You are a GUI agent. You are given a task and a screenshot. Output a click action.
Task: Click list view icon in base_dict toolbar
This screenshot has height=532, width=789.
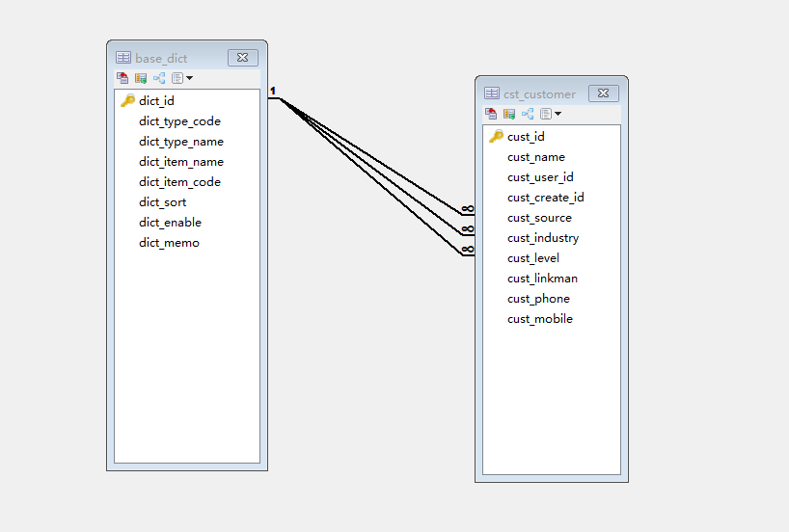[177, 78]
